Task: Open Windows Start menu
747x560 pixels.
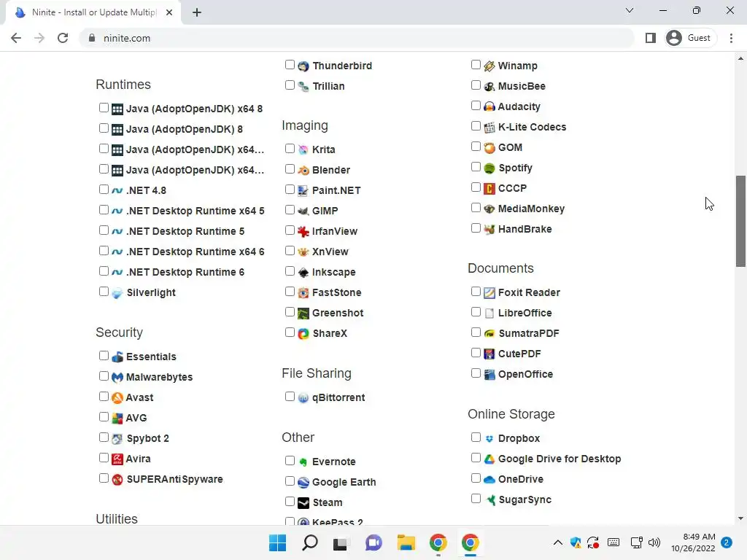Action: [278, 542]
